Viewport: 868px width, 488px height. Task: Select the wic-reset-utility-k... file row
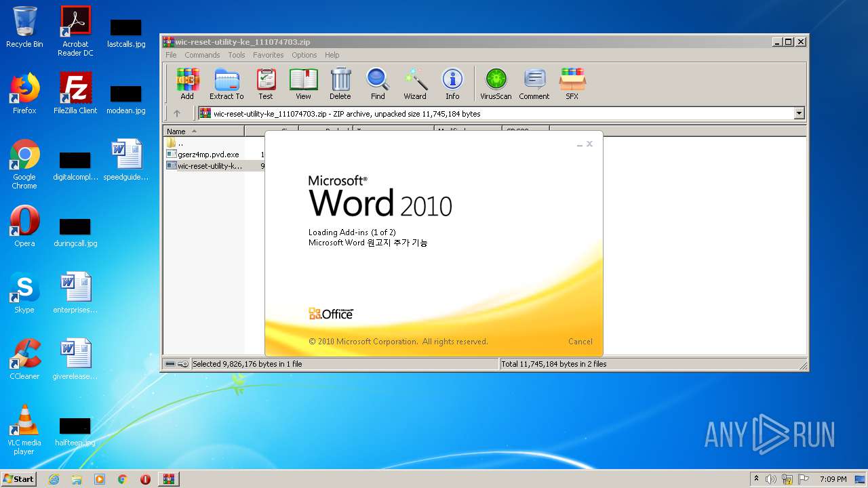pyautogui.click(x=214, y=165)
